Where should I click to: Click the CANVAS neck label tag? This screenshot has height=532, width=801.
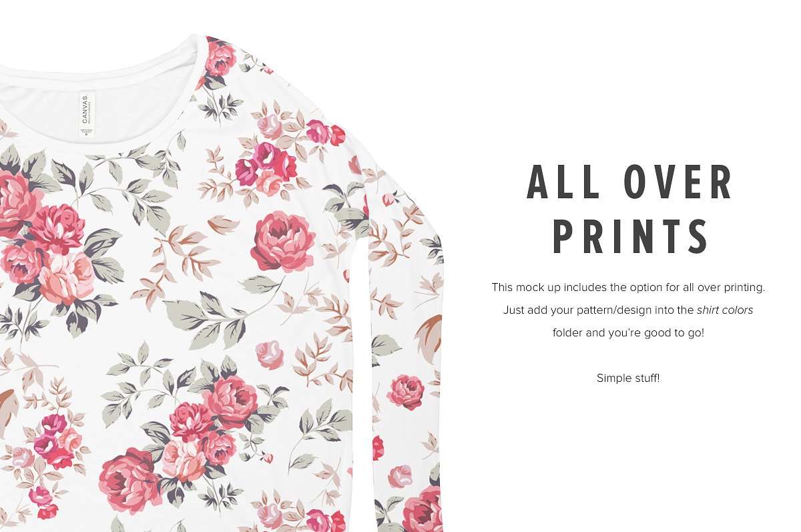[x=85, y=115]
